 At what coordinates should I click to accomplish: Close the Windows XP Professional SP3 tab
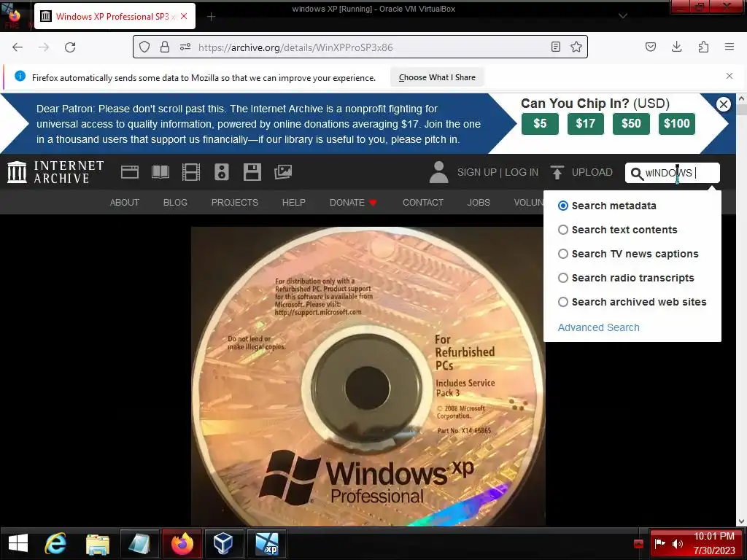pos(184,16)
